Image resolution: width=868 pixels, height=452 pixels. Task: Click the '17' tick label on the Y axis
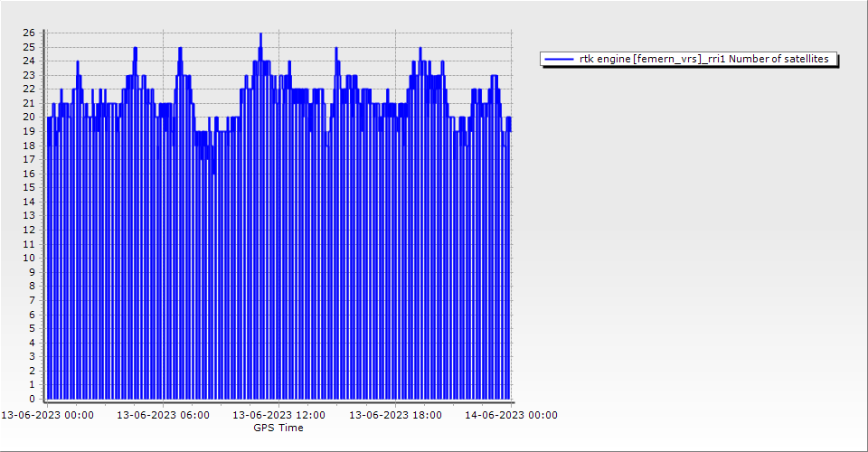(29, 159)
